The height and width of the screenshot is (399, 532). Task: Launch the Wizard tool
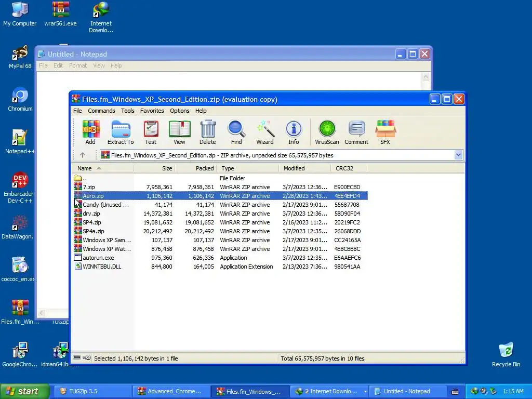265,132
